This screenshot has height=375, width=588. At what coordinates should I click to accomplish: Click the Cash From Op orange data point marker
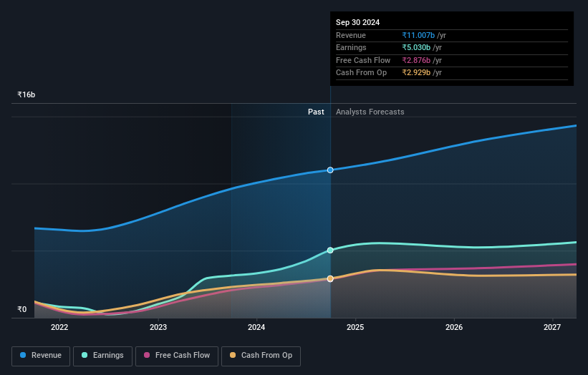[x=330, y=278]
